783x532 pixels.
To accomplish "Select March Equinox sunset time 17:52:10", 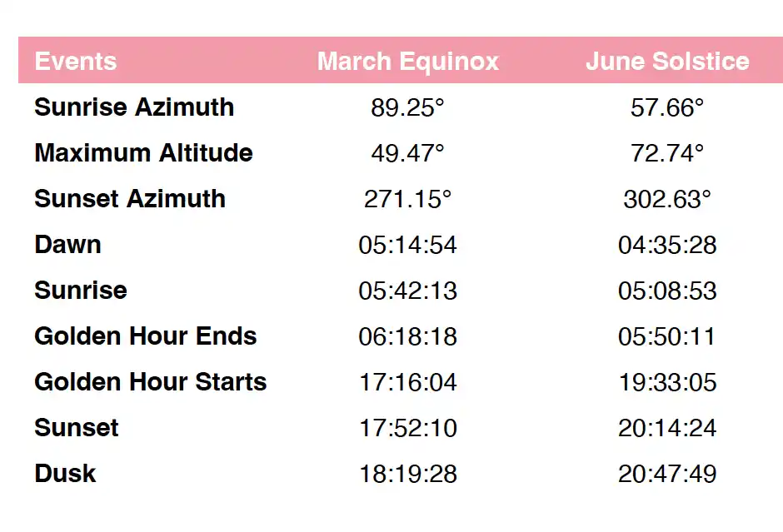I will (407, 429).
